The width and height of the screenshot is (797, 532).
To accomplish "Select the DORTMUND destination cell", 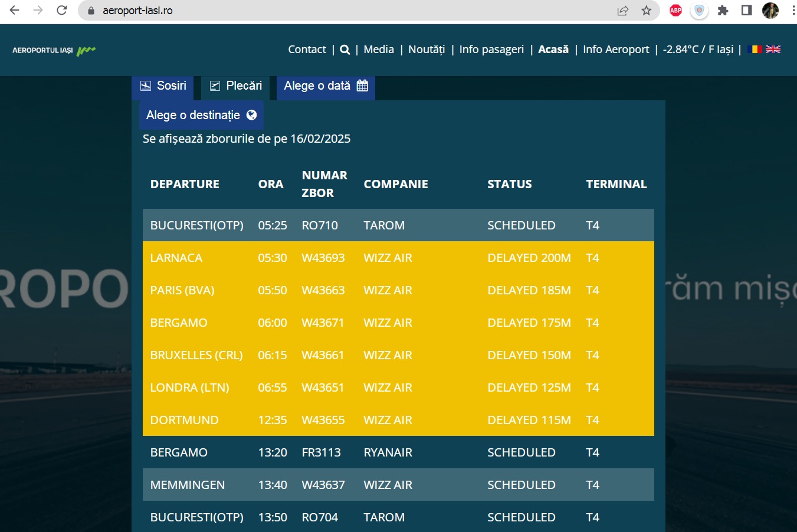I will 185,420.
